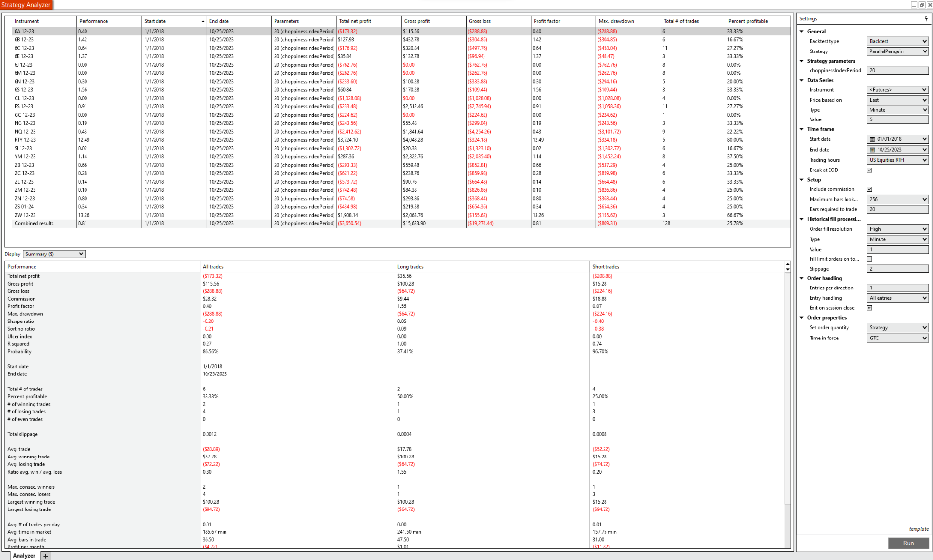Click the Start date calendar icon
This screenshot has height=560, width=933.
coord(872,139)
